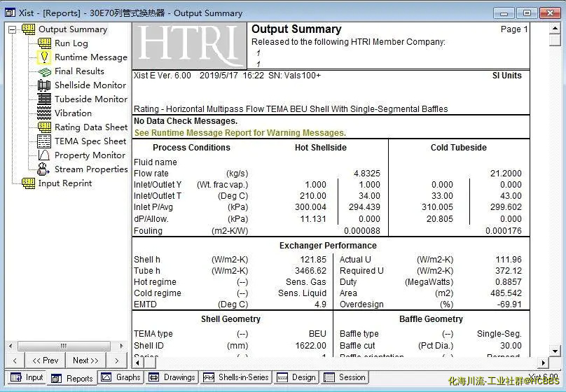Click the Final Results icon
The image size is (566, 392).
click(x=44, y=71)
